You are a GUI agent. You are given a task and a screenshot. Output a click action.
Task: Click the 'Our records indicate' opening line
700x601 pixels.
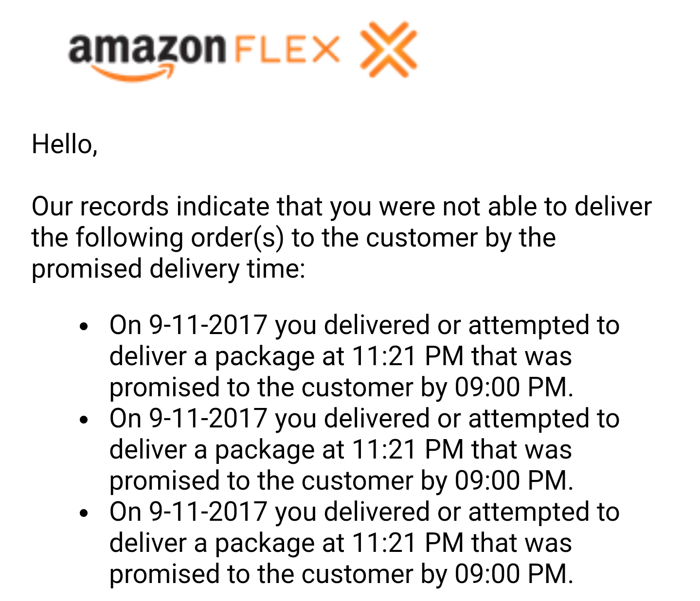(x=341, y=207)
